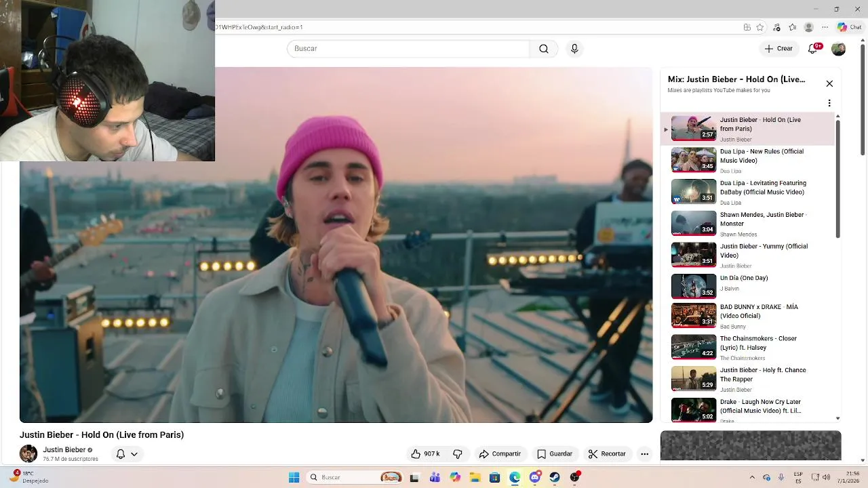Open Microsoft Store taskbar icon
868x488 pixels.
(x=494, y=477)
